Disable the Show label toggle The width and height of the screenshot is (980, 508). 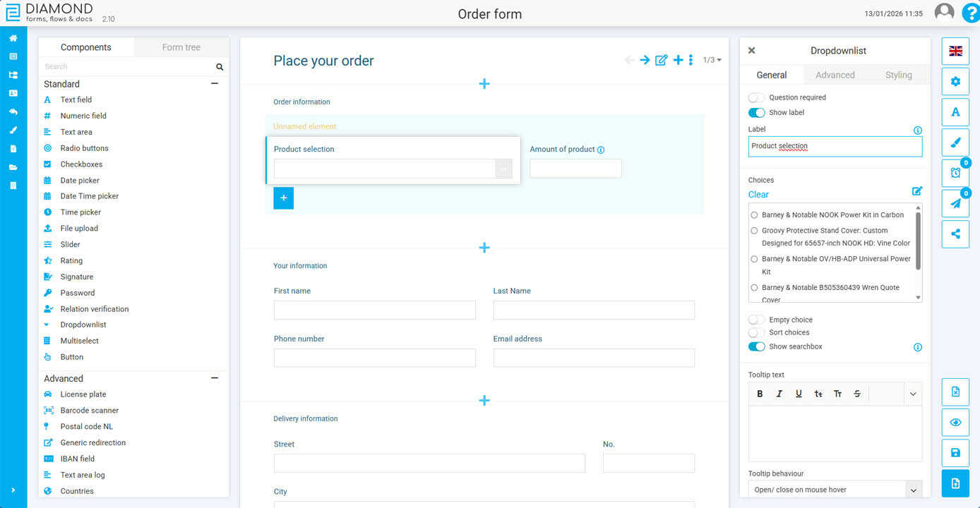click(756, 112)
